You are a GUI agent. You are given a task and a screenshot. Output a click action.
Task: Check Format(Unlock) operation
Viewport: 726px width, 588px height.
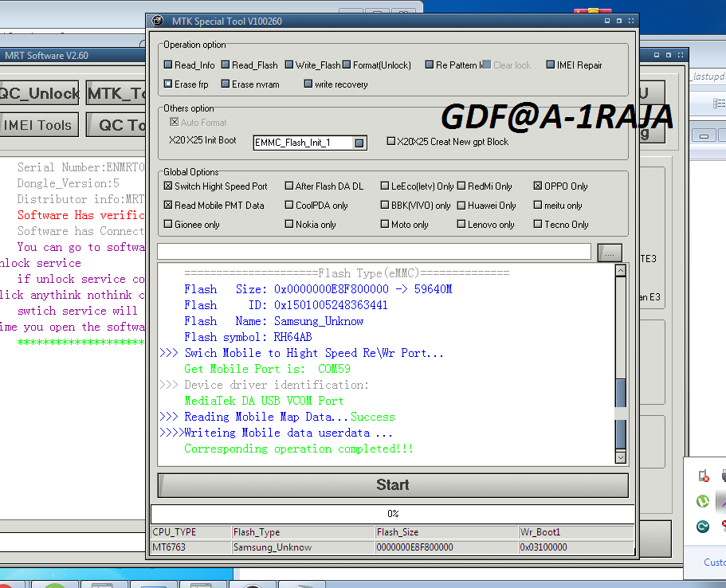click(x=347, y=65)
